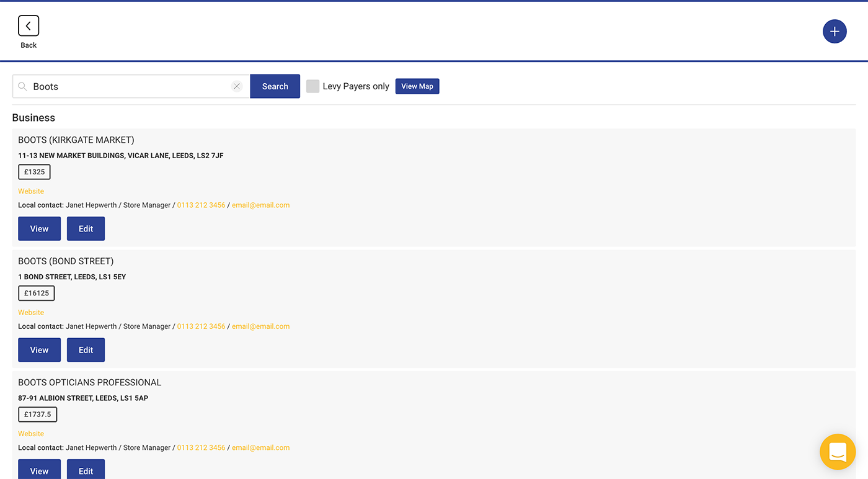
Task: Click address 11-13 New Market Buildings, Vicar Lane
Action: pyautogui.click(x=121, y=156)
